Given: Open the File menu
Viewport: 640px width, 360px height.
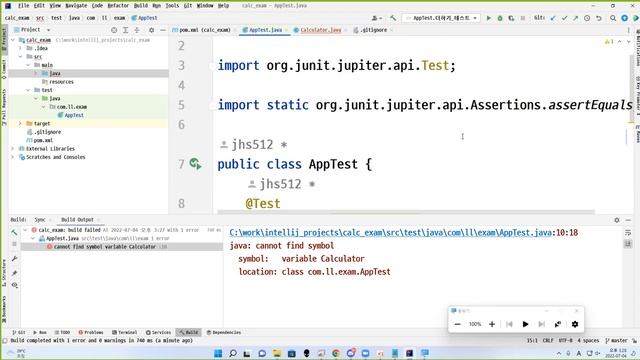Looking at the screenshot, I should click(24, 6).
